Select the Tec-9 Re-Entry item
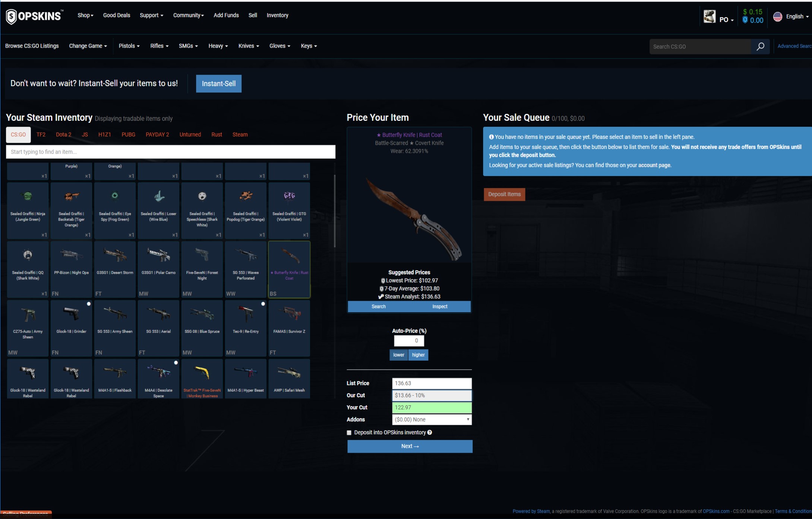 [246, 328]
